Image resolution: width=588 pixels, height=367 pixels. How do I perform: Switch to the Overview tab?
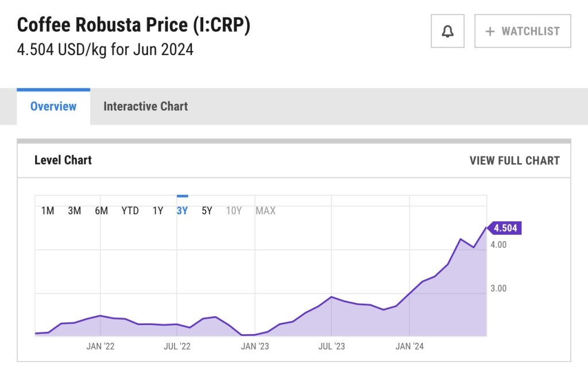tap(53, 106)
